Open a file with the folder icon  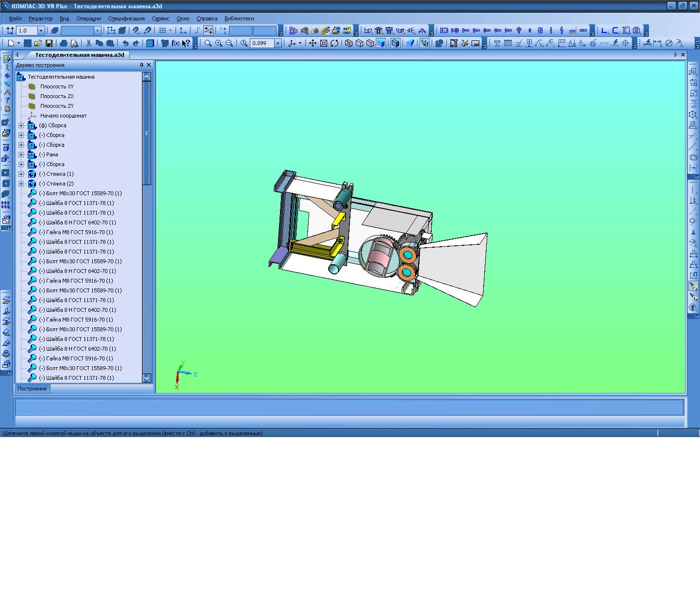(x=38, y=43)
